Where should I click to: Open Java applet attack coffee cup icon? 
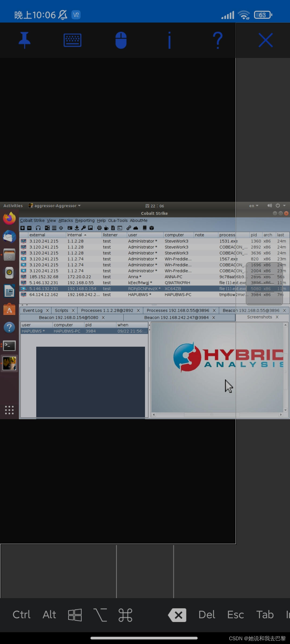pyautogui.click(x=106, y=228)
